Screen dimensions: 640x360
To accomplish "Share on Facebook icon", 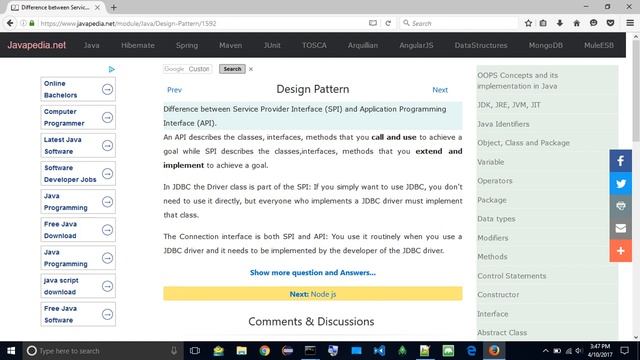I will click(620, 161).
